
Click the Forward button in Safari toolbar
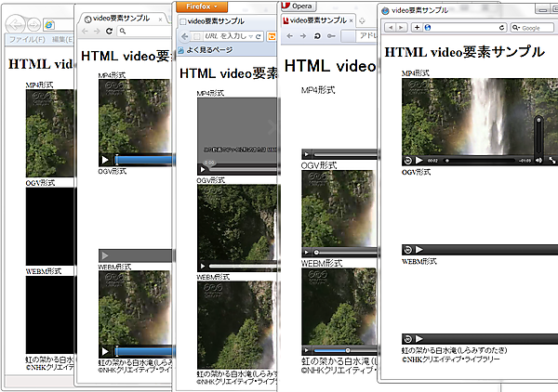401,27
